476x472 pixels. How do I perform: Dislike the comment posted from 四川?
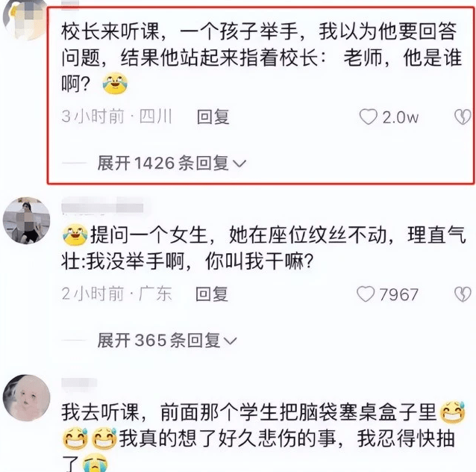[463, 117]
